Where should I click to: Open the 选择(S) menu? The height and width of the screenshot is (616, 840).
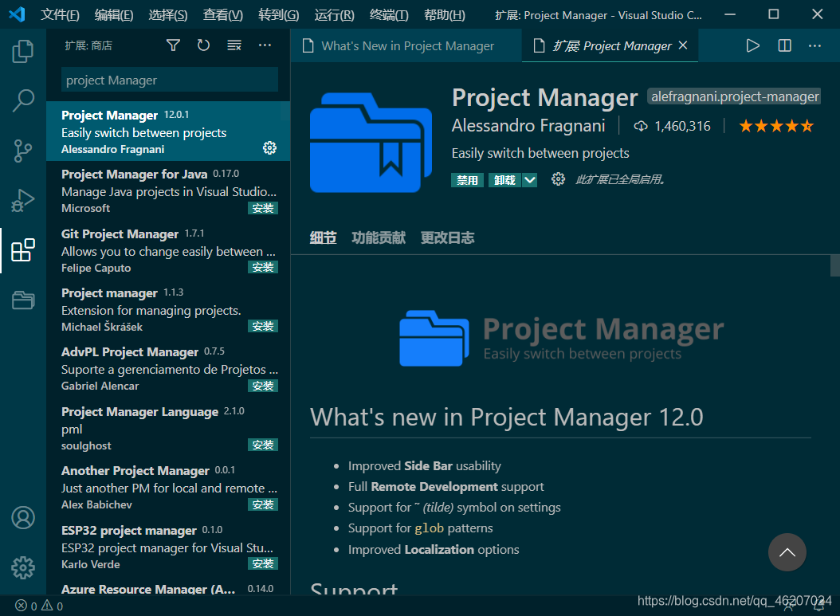point(168,15)
